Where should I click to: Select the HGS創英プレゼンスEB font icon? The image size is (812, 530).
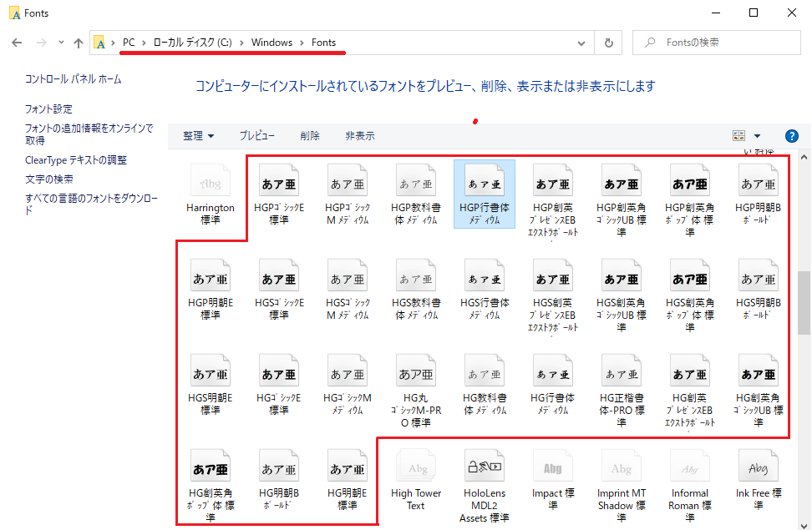click(x=553, y=276)
